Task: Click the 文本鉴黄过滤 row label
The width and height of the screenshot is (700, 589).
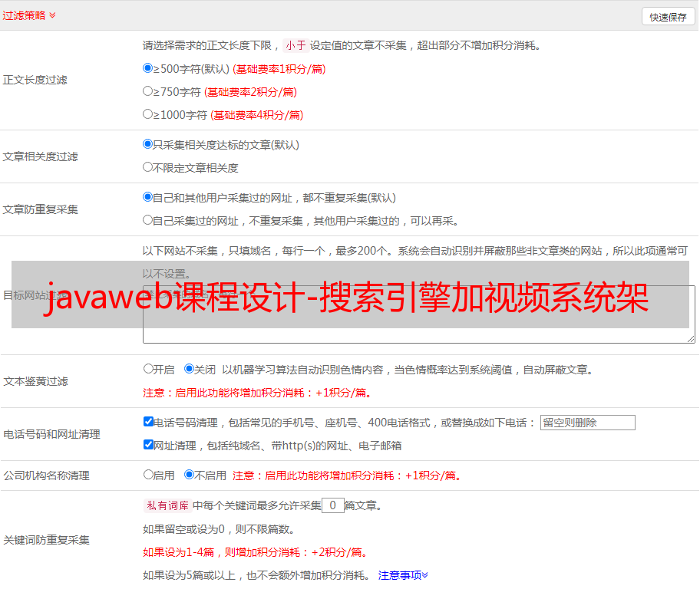Action: [36, 381]
